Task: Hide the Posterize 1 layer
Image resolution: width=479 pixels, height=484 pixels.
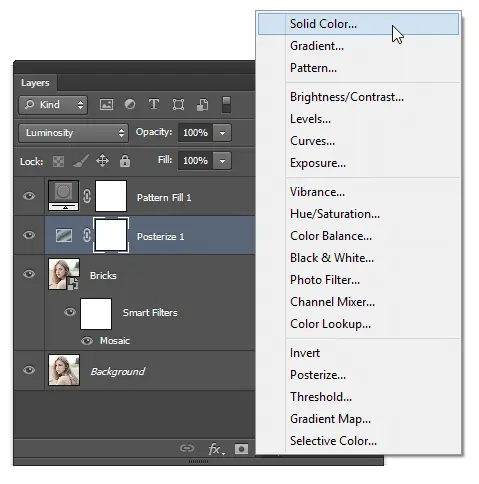Action: pyautogui.click(x=29, y=235)
